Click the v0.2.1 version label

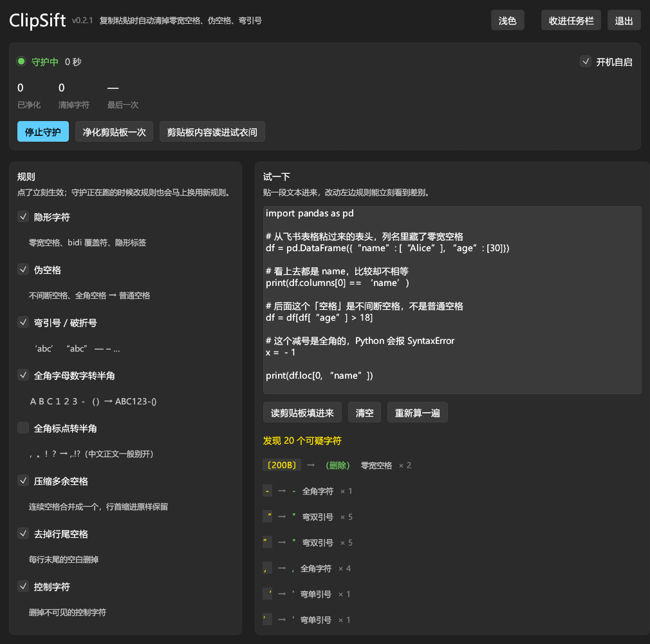(x=82, y=21)
